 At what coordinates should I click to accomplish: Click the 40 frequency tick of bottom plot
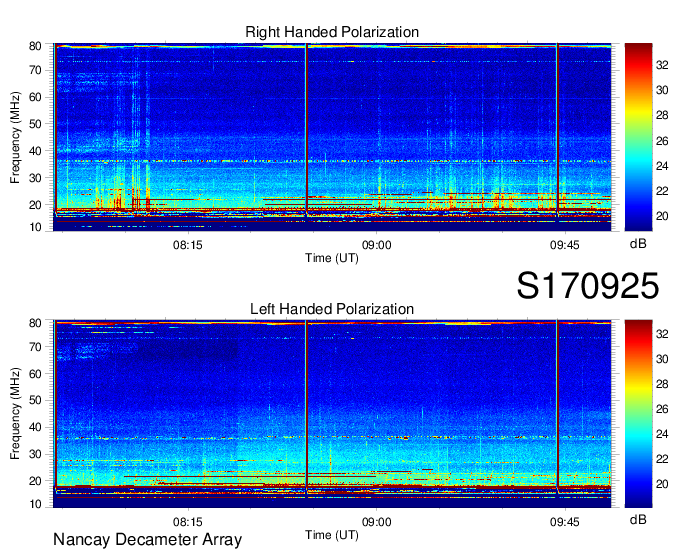35,427
